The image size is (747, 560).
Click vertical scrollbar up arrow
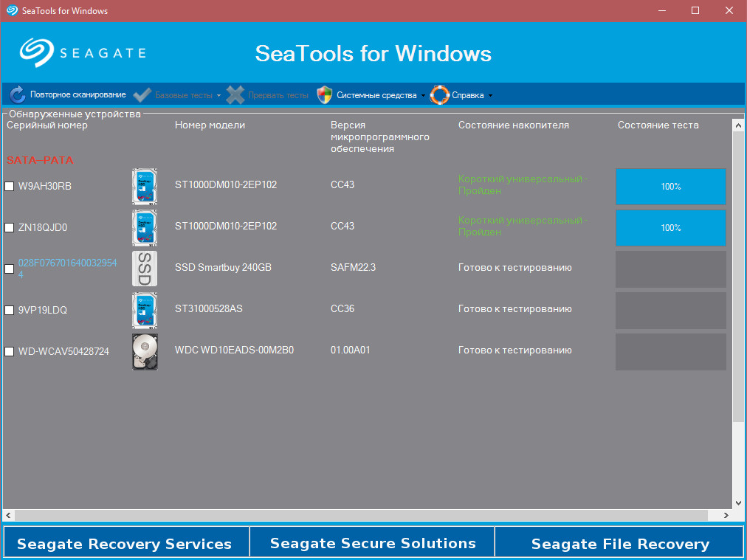point(738,125)
